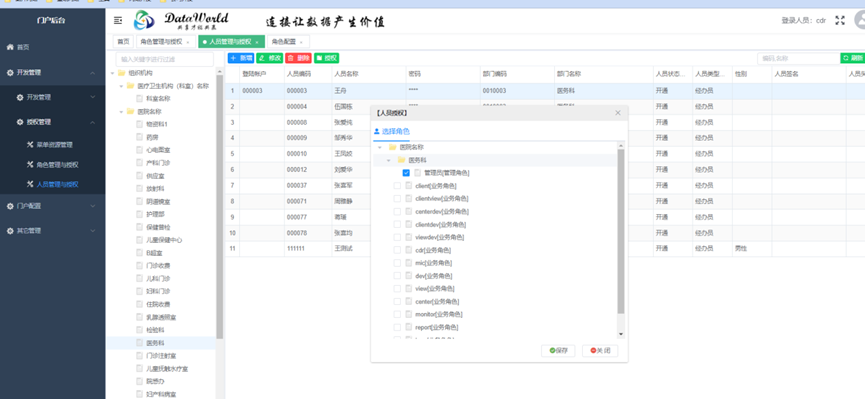The height and width of the screenshot is (399, 865).
Task: Collapse the 医院名称 node in the dialog
Action: (x=380, y=147)
